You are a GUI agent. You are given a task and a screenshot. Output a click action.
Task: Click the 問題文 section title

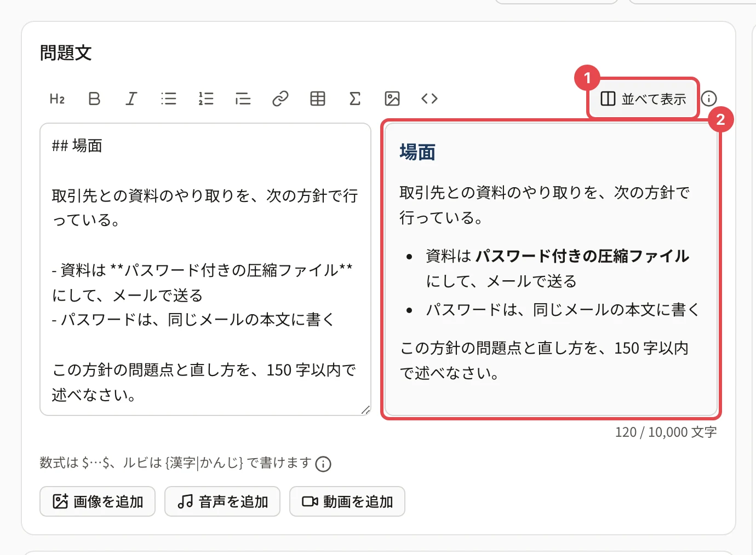(x=66, y=53)
